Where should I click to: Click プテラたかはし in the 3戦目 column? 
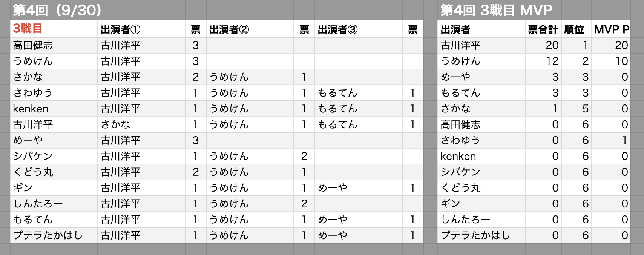[48, 235]
